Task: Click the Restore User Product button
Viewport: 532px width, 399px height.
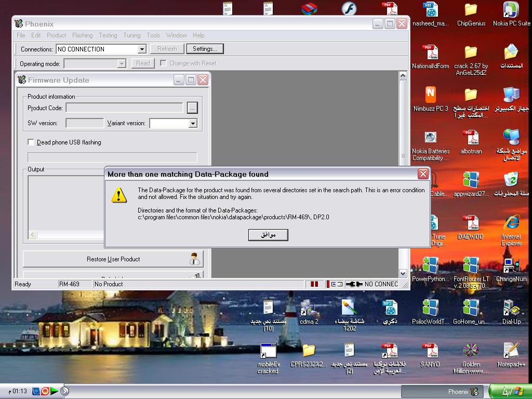Action: pos(113,259)
